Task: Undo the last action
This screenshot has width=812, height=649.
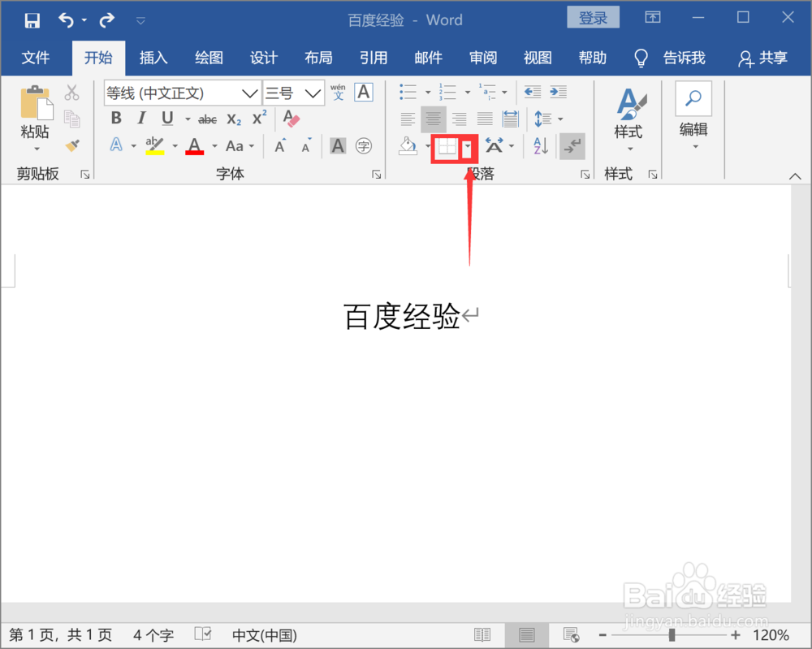Action: (x=66, y=20)
